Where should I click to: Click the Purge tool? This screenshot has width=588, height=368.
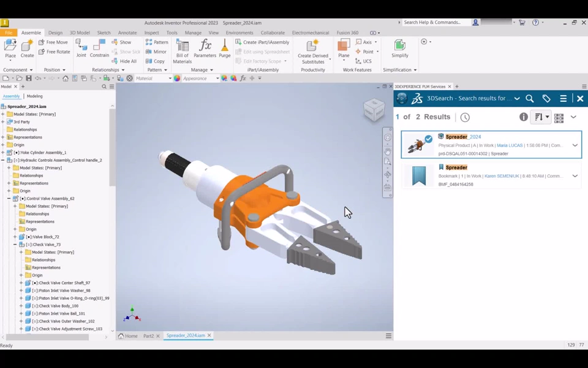[225, 49]
